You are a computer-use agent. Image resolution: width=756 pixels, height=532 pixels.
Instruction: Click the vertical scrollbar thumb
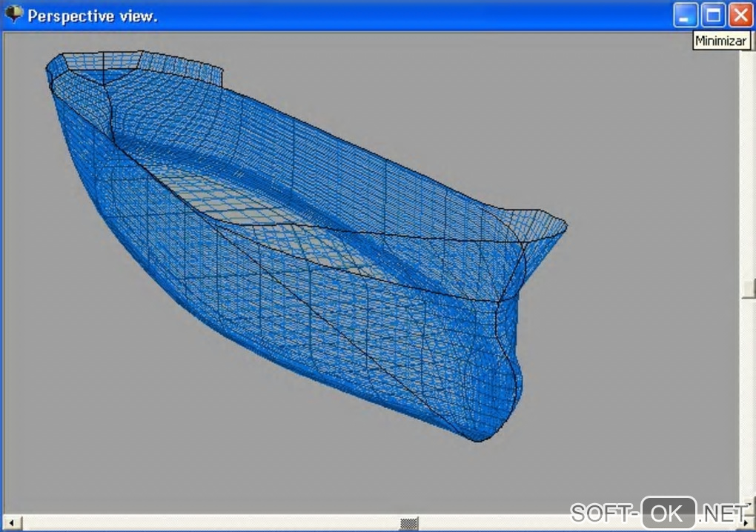pos(748,289)
